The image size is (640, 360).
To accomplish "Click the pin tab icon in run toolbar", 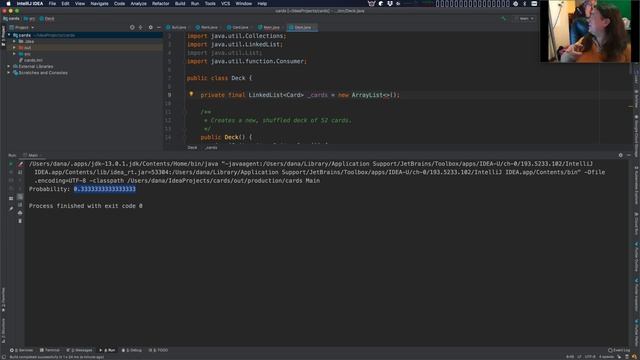I will [11, 209].
